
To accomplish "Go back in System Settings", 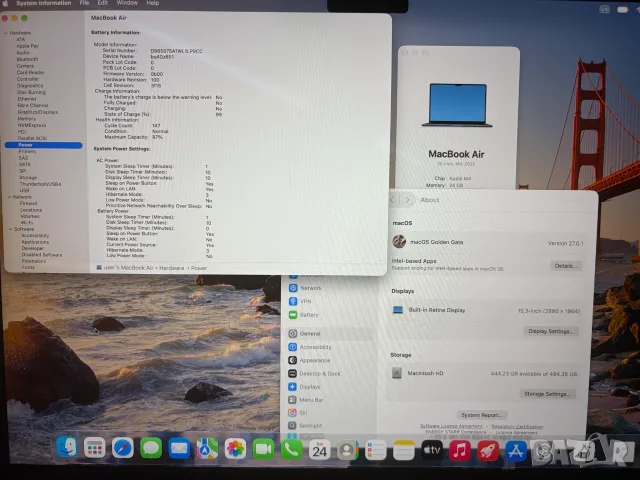I will point(392,200).
